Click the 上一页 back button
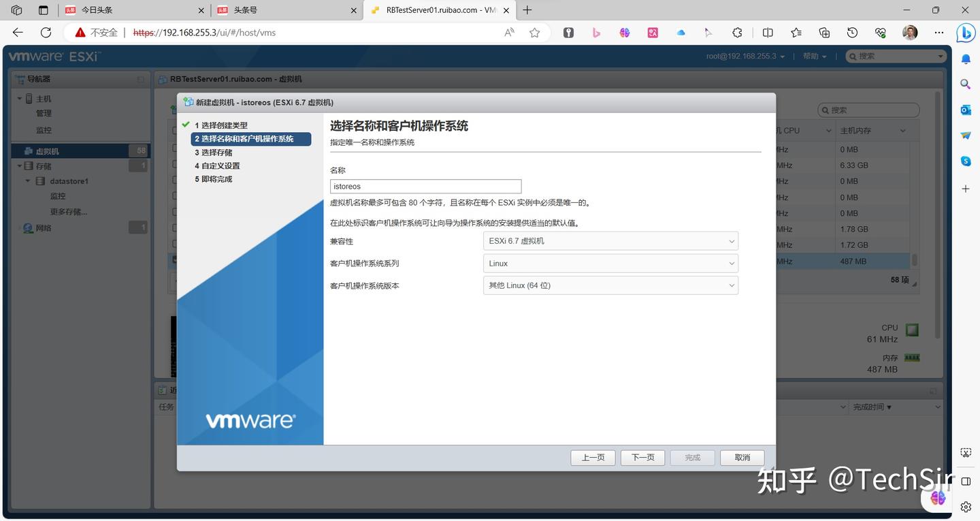 click(x=593, y=458)
